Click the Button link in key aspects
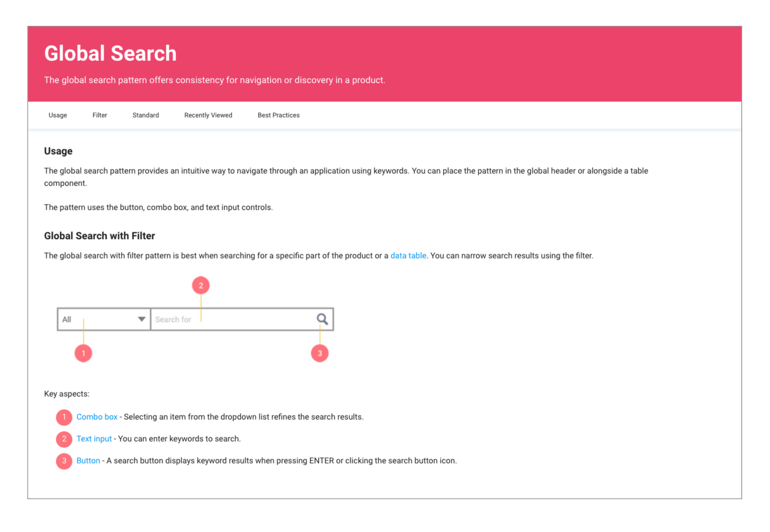The height and width of the screenshot is (532, 770). pos(88,460)
